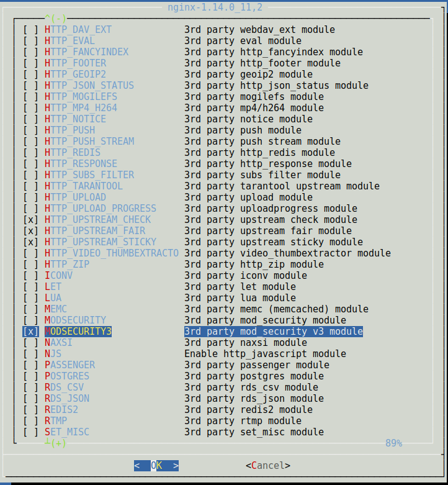This screenshot has width=448, height=485.
Task: Select HTTP_PUSH_STREAM option label
Action: coord(89,142)
